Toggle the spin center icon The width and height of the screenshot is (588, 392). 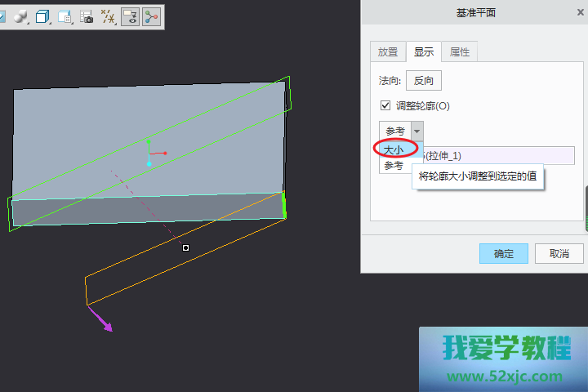point(151,16)
